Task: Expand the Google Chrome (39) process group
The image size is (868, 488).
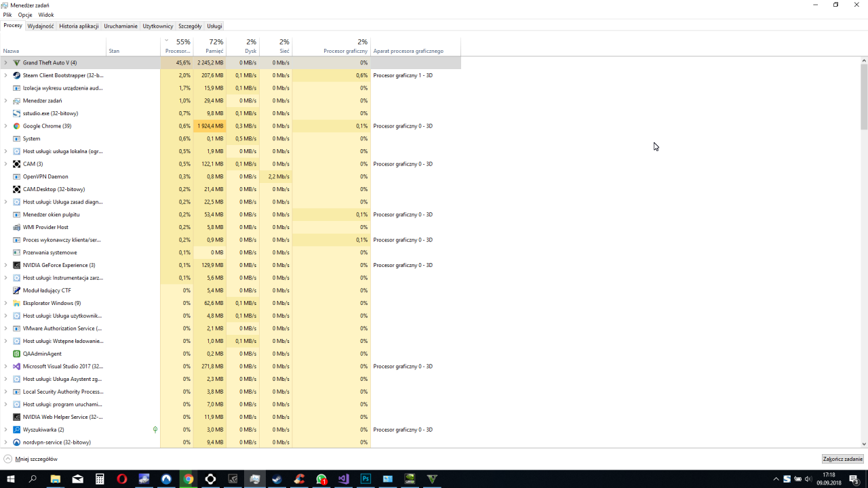Action: coord(5,126)
